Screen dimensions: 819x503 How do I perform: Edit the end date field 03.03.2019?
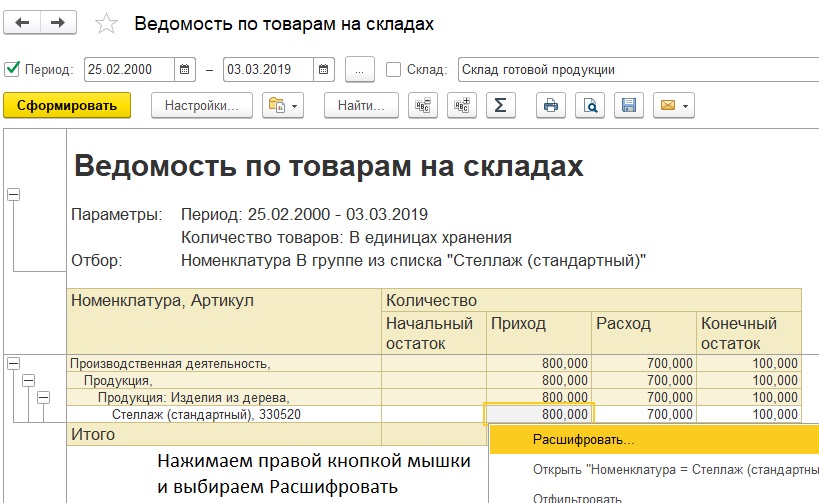(268, 69)
